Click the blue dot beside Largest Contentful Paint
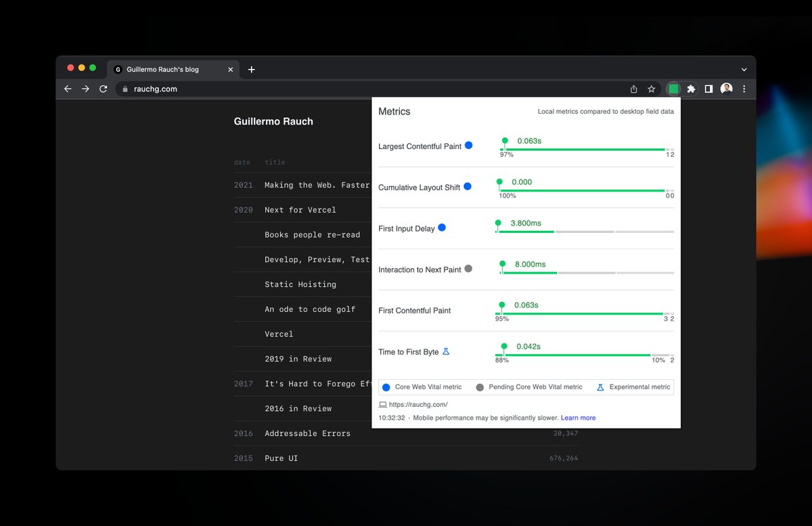This screenshot has width=812, height=526. 468,146
